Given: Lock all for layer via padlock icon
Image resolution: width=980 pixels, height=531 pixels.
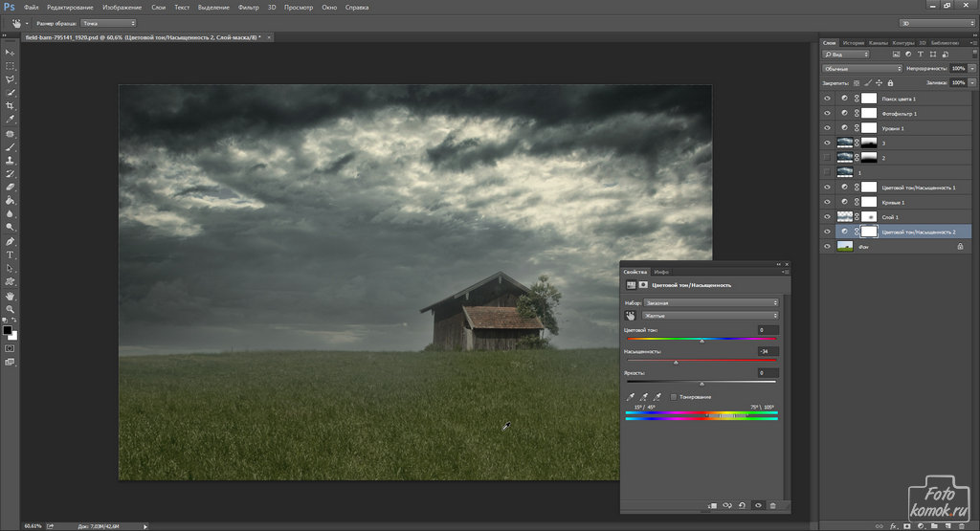Looking at the screenshot, I should tap(890, 83).
